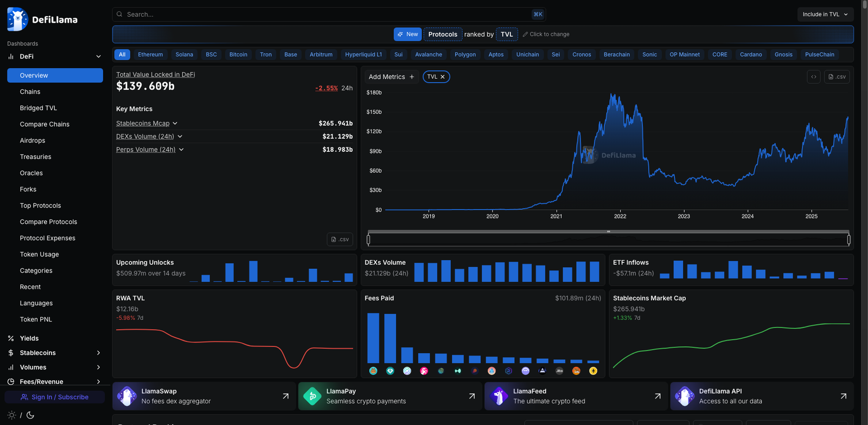Click the Protocols ranking button
Viewport: 868px width, 425px height.
[x=443, y=34]
